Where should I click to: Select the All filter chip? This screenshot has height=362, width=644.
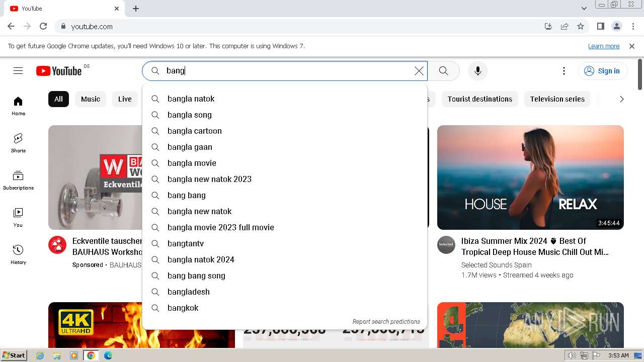click(58, 99)
